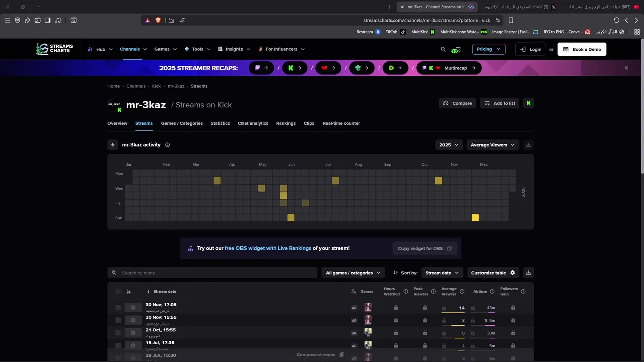Play the 30 Nov, 17:05 stream preview
The height and width of the screenshot is (362, 644).
[133, 308]
